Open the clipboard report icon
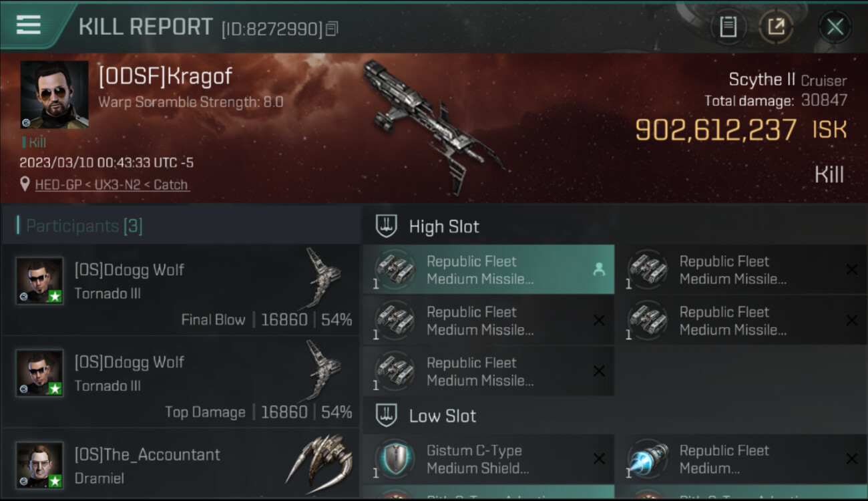868x501 pixels. click(728, 27)
